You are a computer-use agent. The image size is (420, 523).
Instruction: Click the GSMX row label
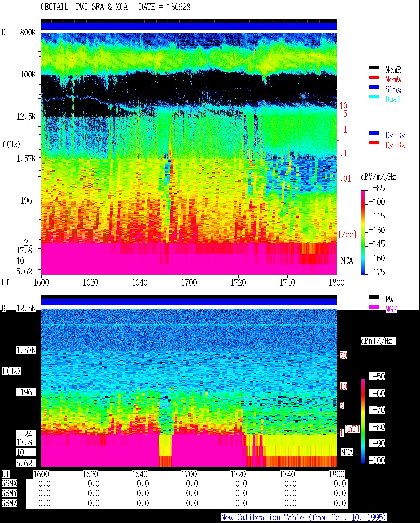9,484
